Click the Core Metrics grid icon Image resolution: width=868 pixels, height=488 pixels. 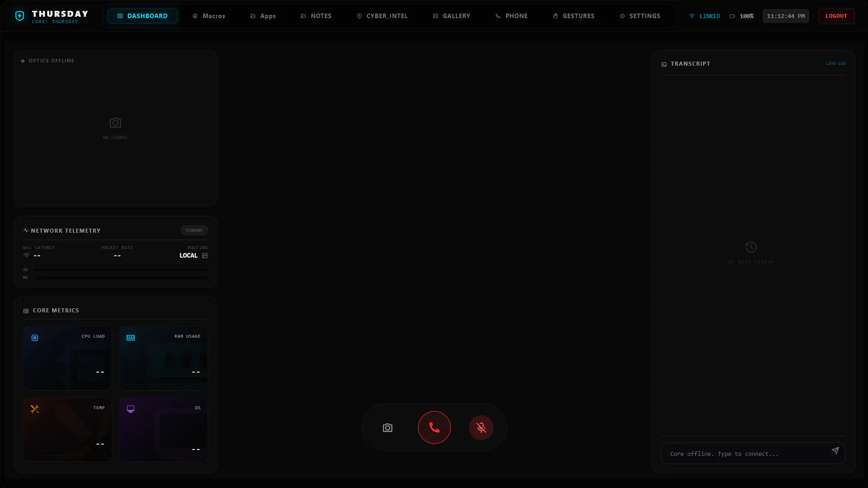(26, 311)
